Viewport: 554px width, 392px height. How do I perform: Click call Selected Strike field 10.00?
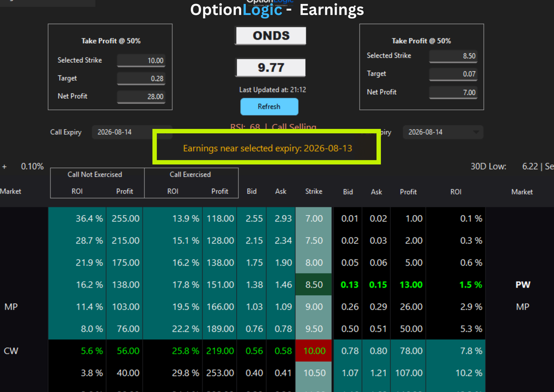(x=141, y=60)
